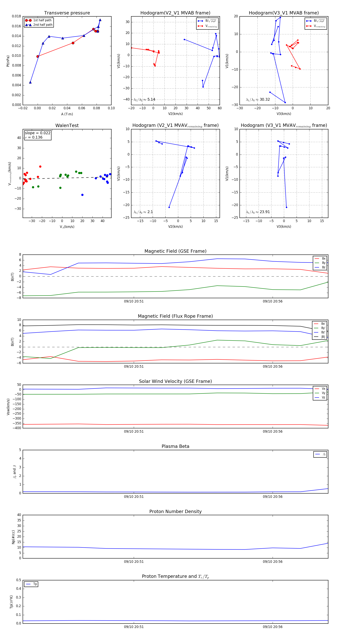351x644 pixels.
Task: Click the "Proton Temperature and Te/Tp" title
Action: 175,576
